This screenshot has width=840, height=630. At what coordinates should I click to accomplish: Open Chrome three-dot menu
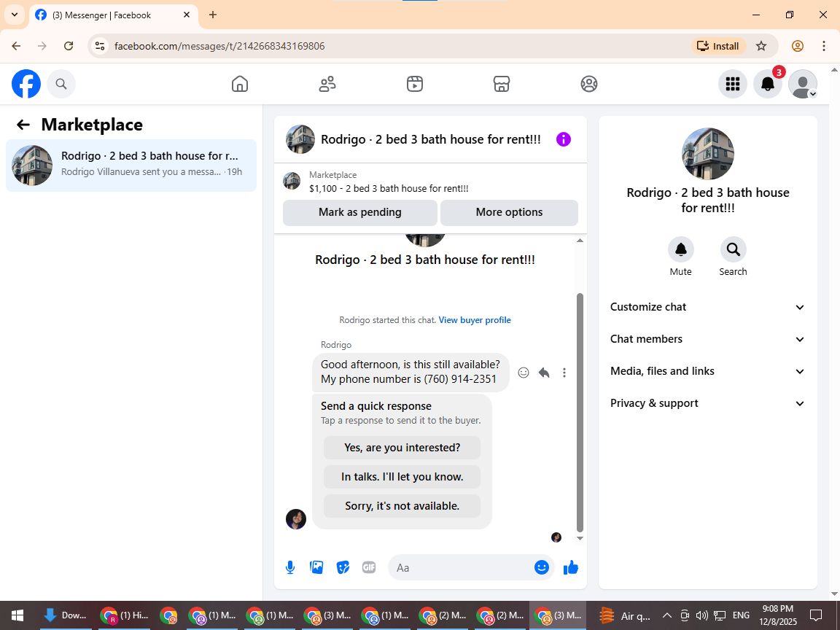824,46
